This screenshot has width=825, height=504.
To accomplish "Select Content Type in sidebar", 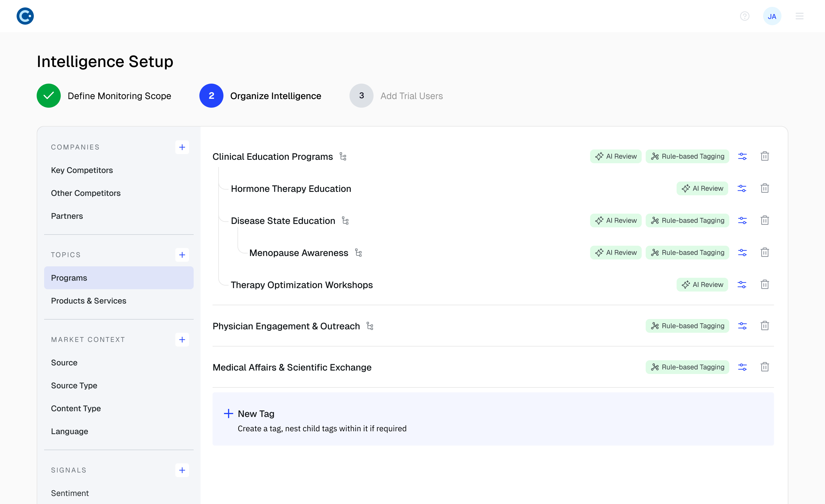I will tap(119, 409).
